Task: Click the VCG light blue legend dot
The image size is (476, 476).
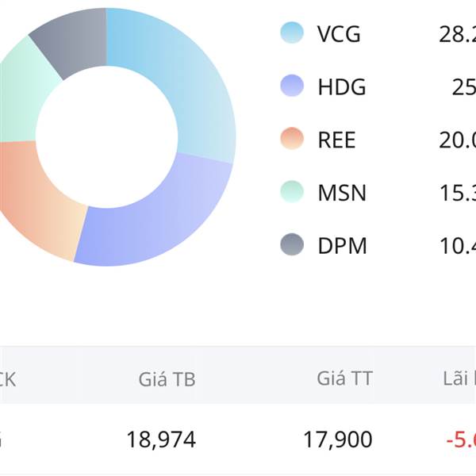Action: tap(292, 33)
